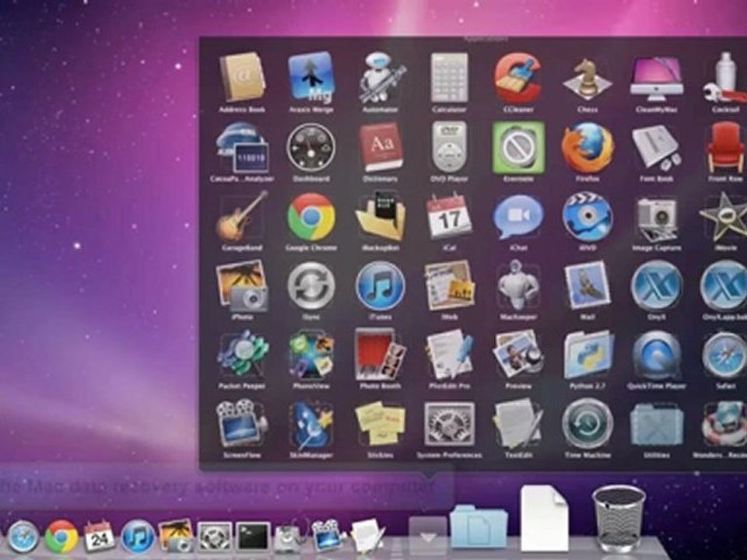Viewport: 747px width, 560px height.
Task: Launch Front Row red chair icon
Action: tap(725, 148)
